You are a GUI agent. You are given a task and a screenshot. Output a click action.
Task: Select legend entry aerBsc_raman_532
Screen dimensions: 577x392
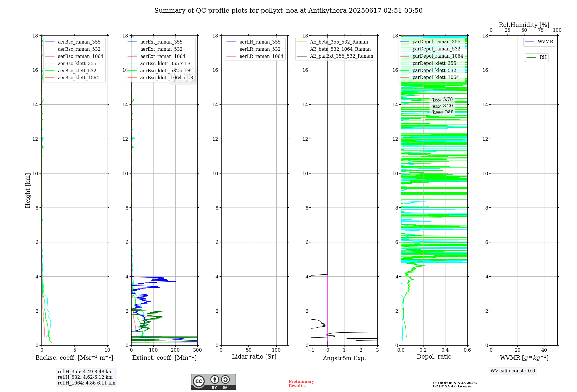[73, 49]
